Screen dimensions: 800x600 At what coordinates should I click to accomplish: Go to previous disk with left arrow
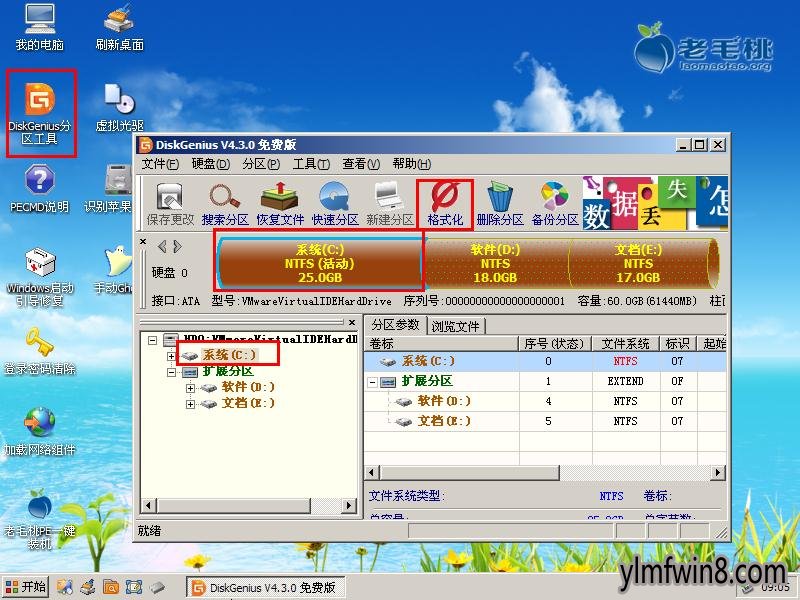click(x=162, y=247)
